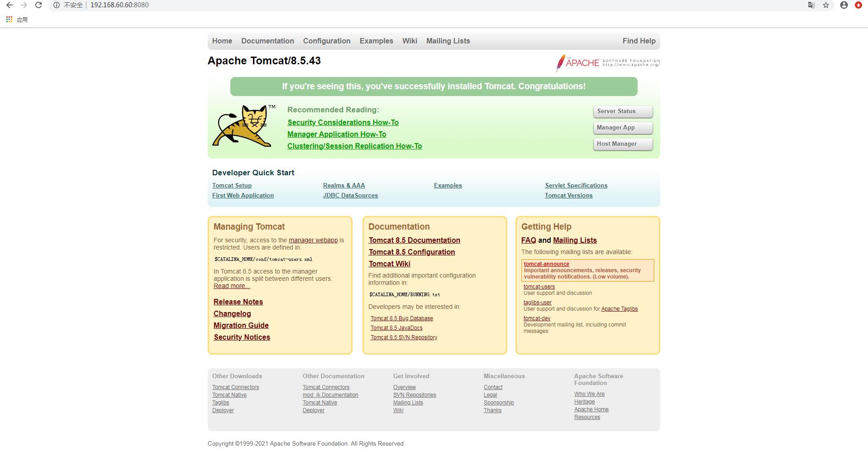
Task: Follow the manager webapp link
Action: (x=313, y=240)
